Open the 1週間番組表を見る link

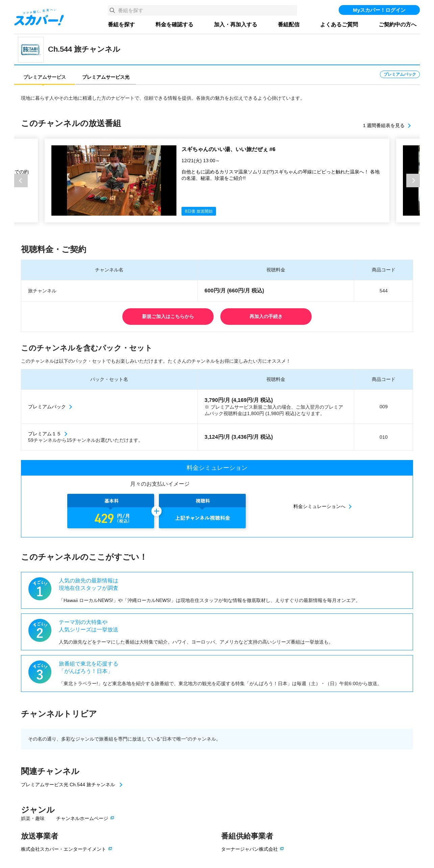tap(384, 126)
